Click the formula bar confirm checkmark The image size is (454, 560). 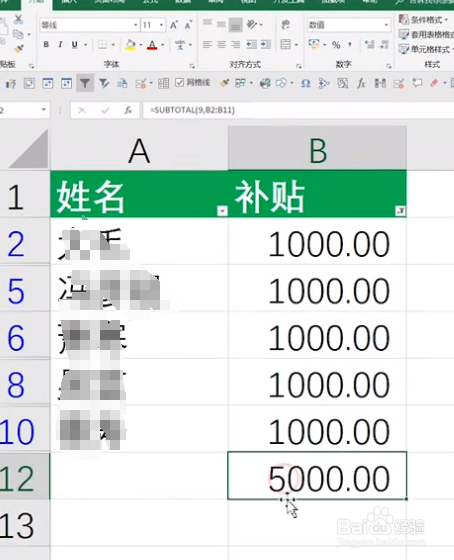[105, 110]
